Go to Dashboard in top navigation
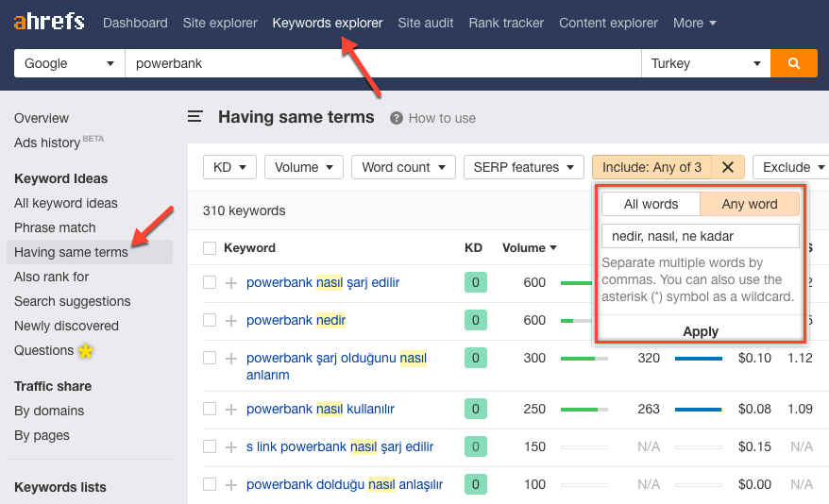 (x=135, y=24)
